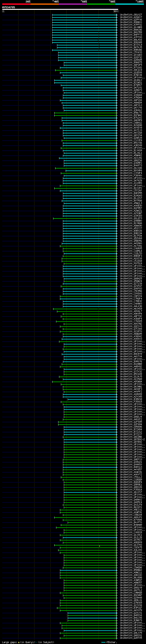Click the UniRef100_A1TVA1 hit label
Viewport: 146px width, 644px height.
131,246
